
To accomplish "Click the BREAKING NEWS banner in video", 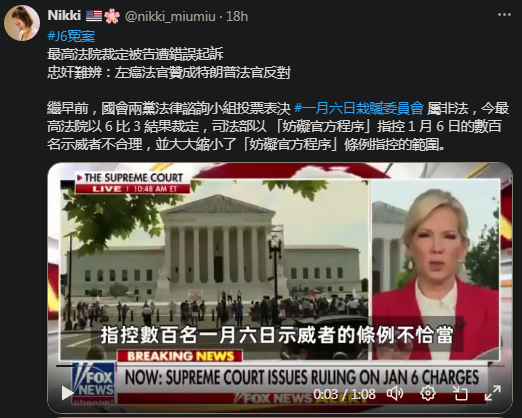I will (x=180, y=356).
